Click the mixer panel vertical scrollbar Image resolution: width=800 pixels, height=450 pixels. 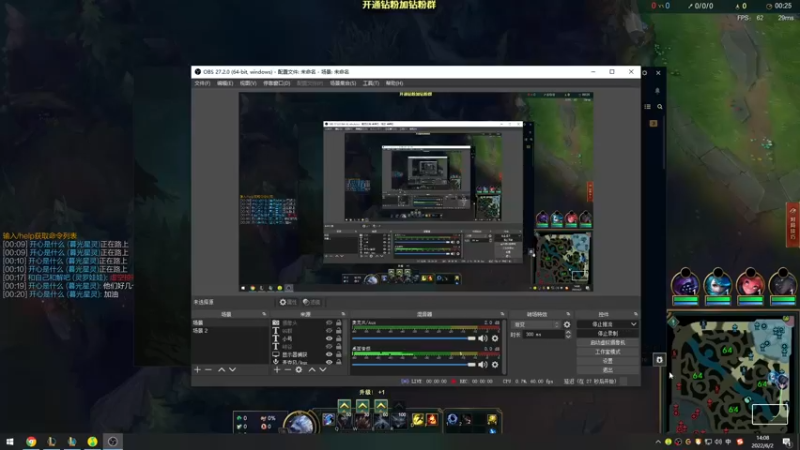click(504, 347)
